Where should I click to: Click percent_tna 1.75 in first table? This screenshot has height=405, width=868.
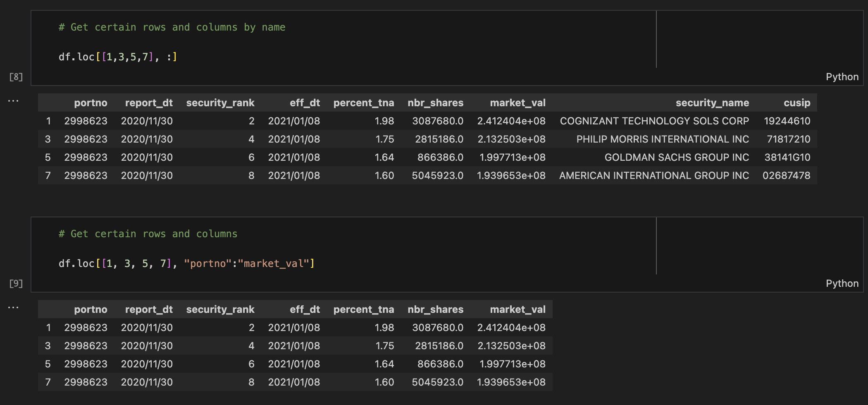coord(384,139)
